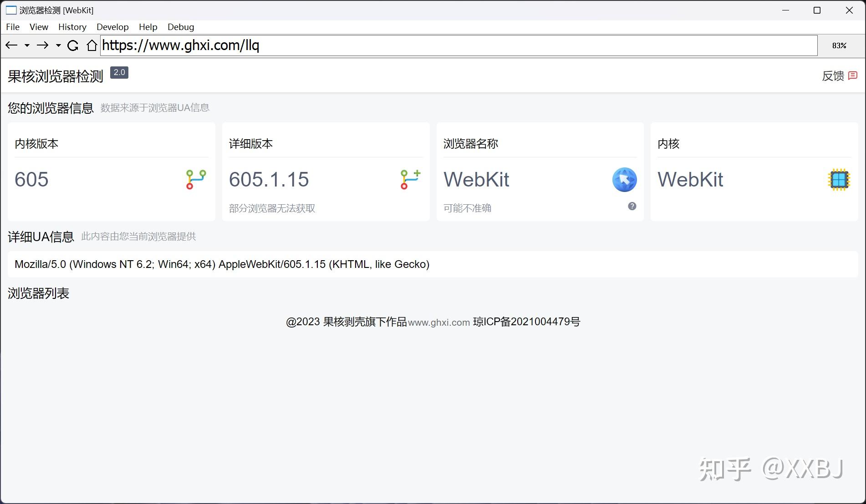Open the History menu
Image resolution: width=866 pixels, height=504 pixels.
[x=72, y=27]
